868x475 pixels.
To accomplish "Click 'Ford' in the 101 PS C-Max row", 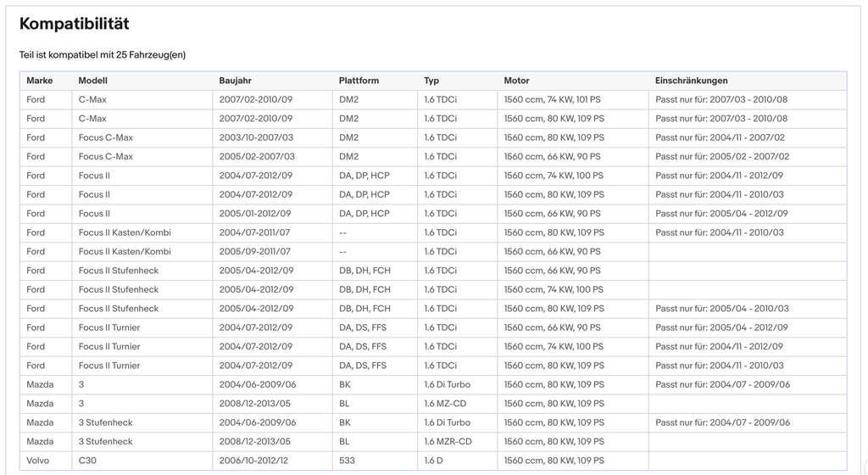I will pos(36,99).
